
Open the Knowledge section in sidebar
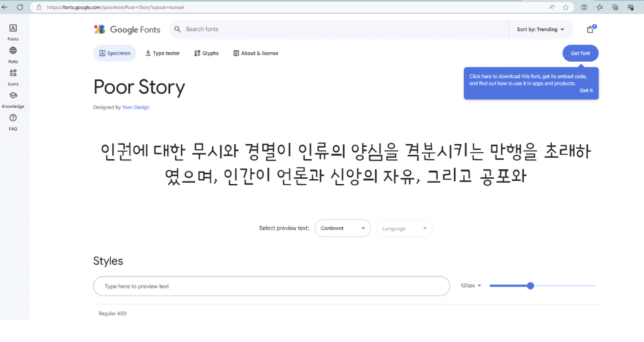tap(13, 100)
